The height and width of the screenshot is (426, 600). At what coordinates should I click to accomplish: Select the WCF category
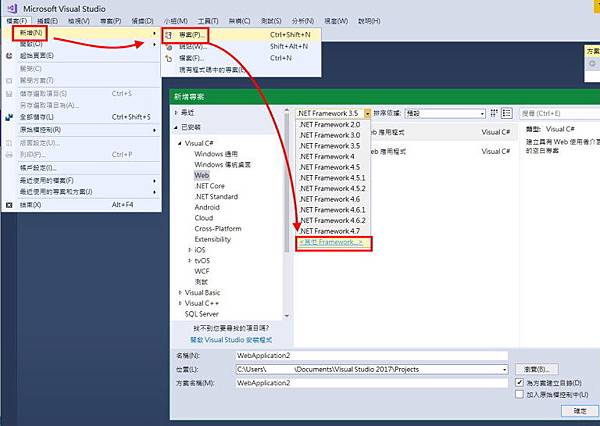[x=202, y=271]
